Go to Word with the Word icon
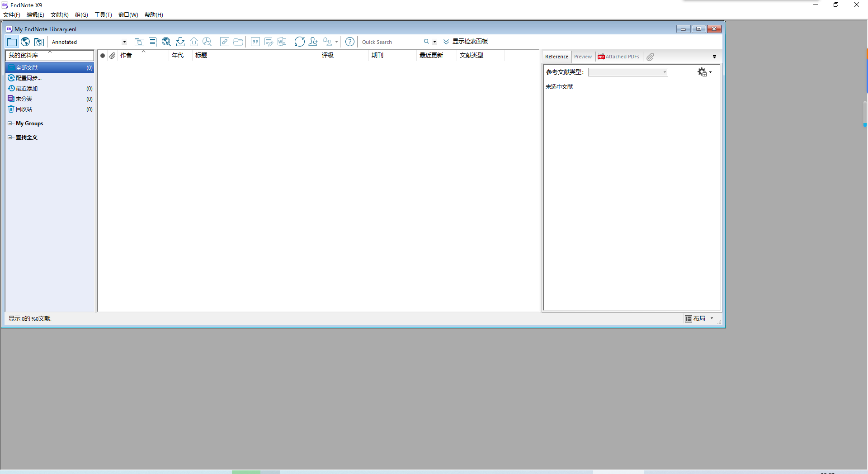Image resolution: width=868 pixels, height=474 pixels. pos(282,42)
